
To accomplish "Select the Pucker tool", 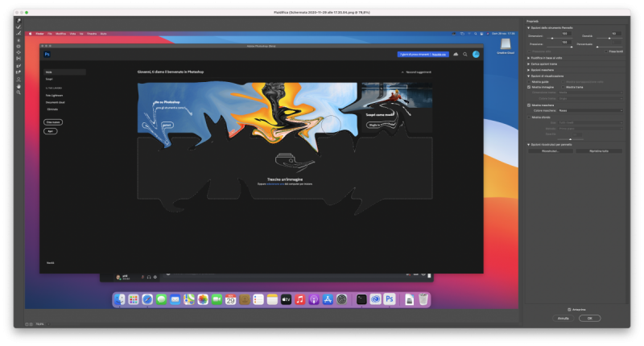I will point(19,47).
